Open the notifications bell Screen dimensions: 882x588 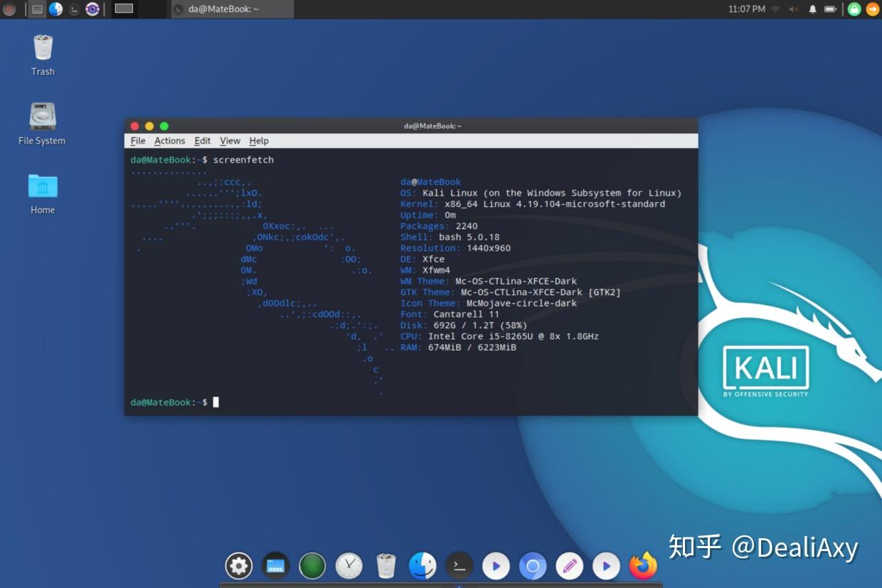point(812,9)
